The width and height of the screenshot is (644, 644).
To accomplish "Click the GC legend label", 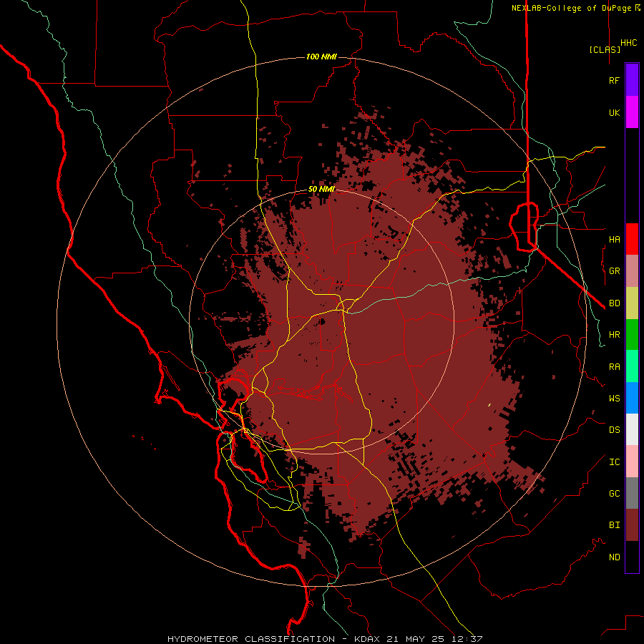I will pyautogui.click(x=615, y=494).
